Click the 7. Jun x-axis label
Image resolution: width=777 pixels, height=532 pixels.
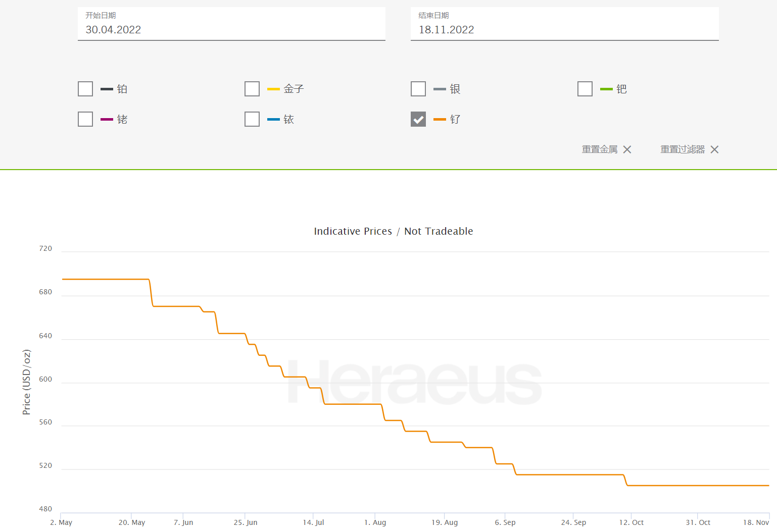pos(183,522)
